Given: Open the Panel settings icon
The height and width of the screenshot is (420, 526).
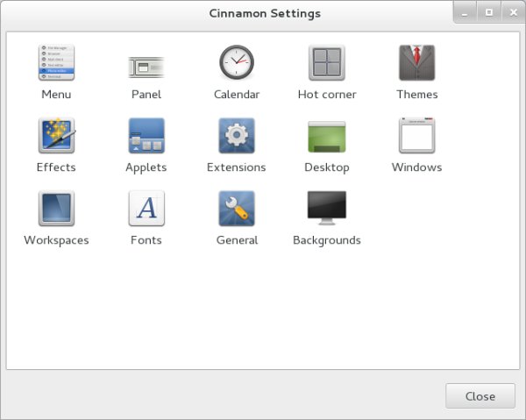Looking at the screenshot, I should [x=146, y=68].
